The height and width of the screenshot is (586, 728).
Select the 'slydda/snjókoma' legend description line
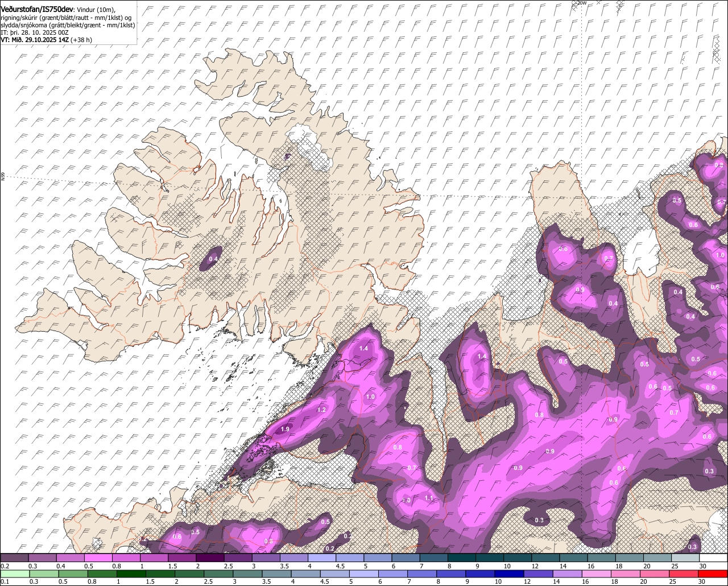68,24
